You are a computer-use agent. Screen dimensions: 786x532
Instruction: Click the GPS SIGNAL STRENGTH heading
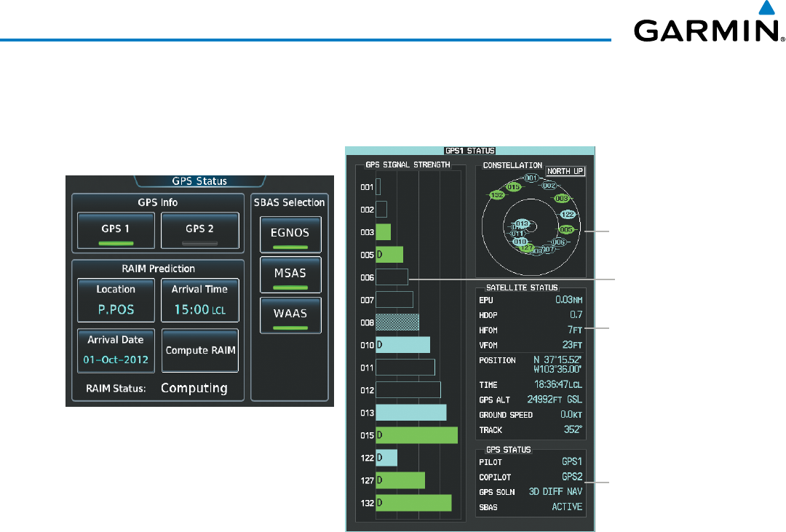pyautogui.click(x=408, y=164)
